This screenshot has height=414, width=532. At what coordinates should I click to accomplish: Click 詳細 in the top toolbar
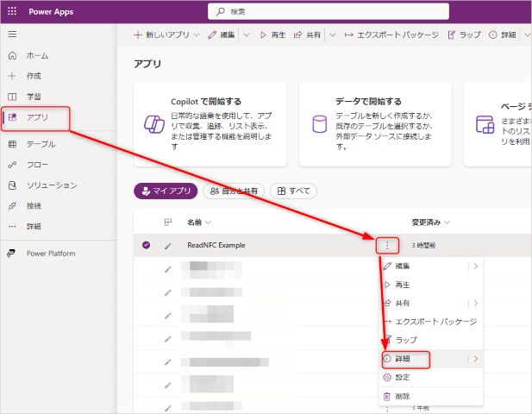[503, 35]
